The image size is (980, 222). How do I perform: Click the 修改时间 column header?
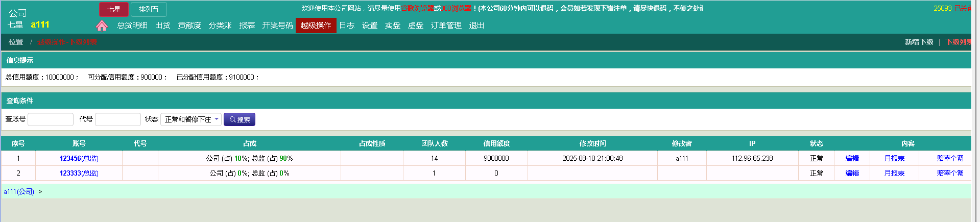click(593, 143)
